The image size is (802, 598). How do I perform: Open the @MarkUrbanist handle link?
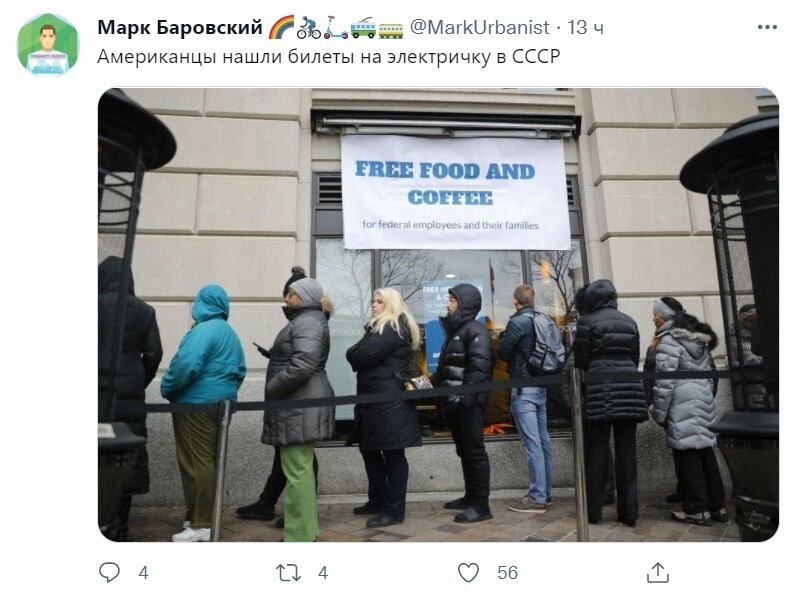480,28
